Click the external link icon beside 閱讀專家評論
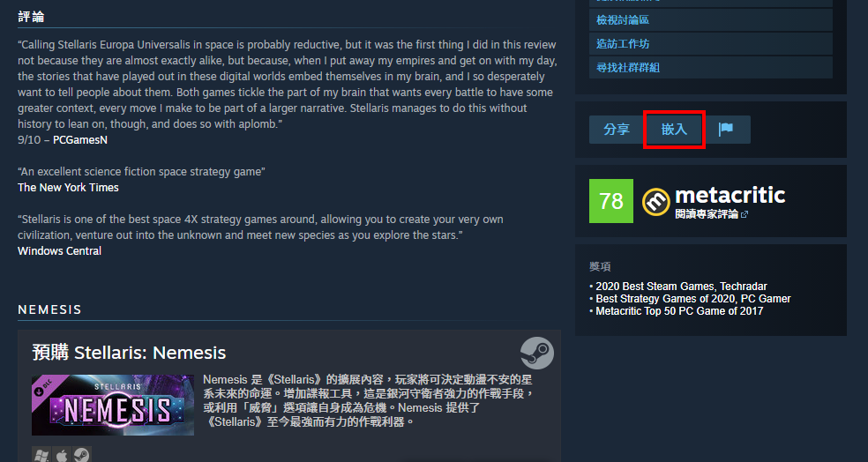 click(744, 214)
